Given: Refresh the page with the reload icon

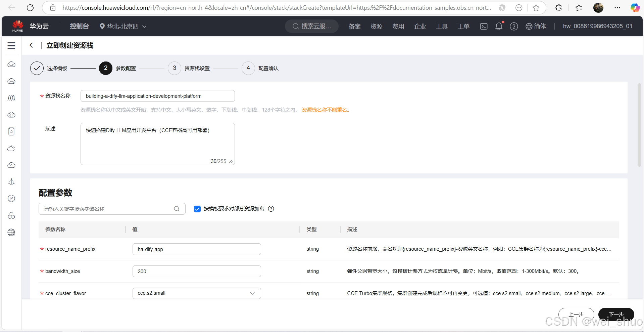Looking at the screenshot, I should 30,7.
